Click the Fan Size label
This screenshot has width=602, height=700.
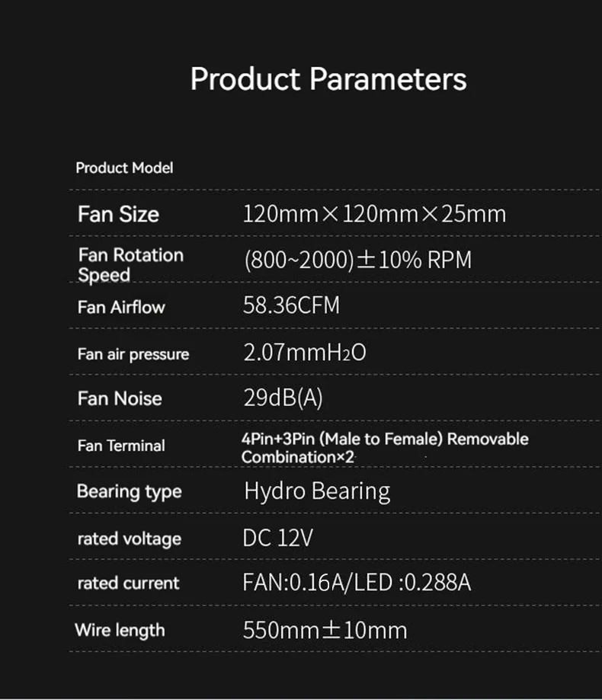point(118,214)
